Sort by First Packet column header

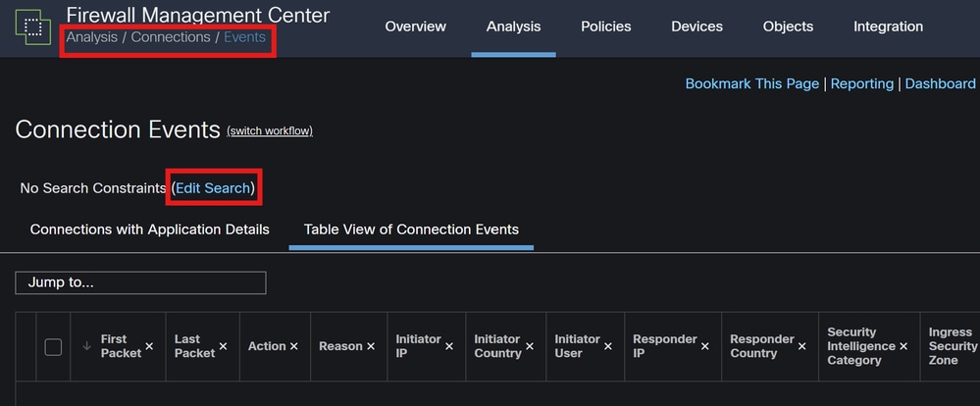121,346
